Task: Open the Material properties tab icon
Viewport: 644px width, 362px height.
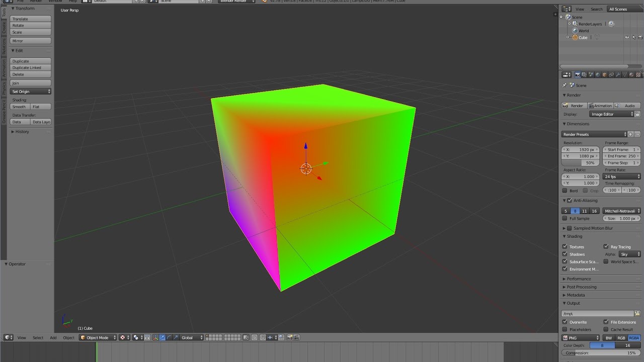Action: pyautogui.click(x=631, y=75)
